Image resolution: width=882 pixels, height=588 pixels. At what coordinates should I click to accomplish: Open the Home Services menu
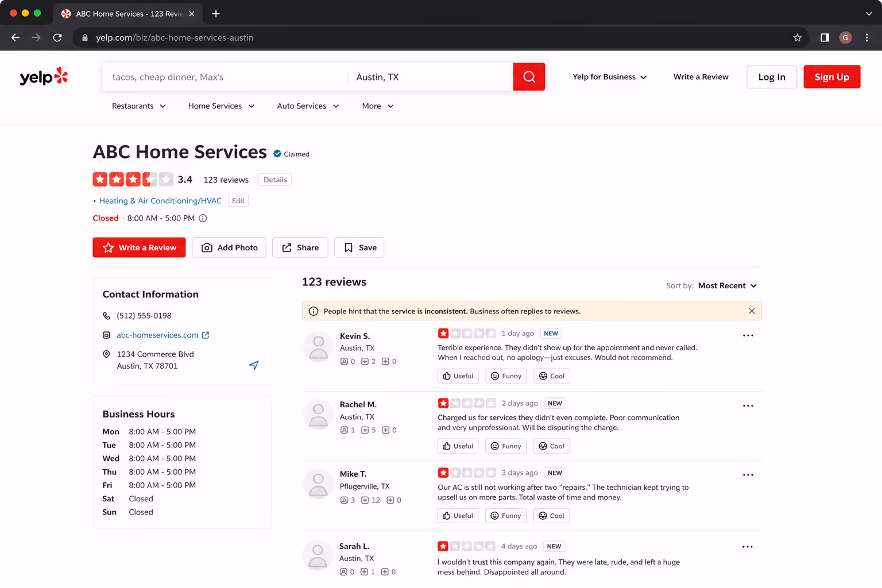tap(221, 106)
